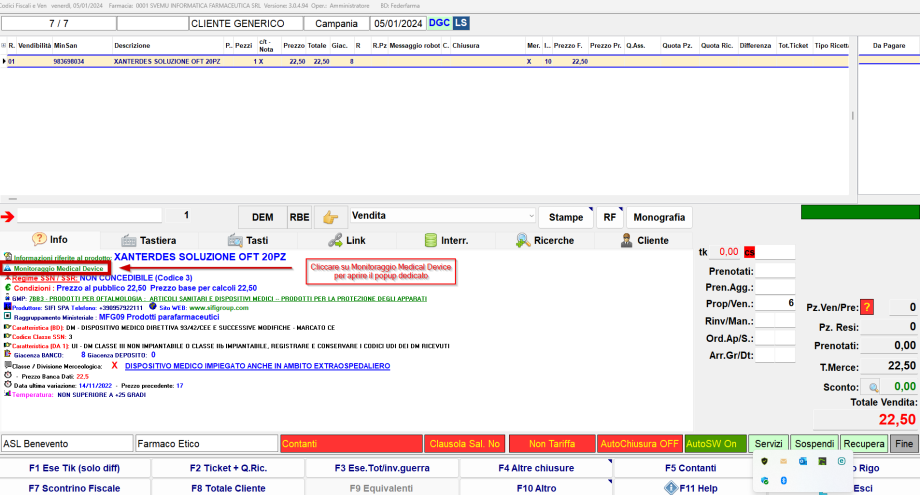Open the Ricerche tab
The height and width of the screenshot is (495, 920).
tap(546, 240)
